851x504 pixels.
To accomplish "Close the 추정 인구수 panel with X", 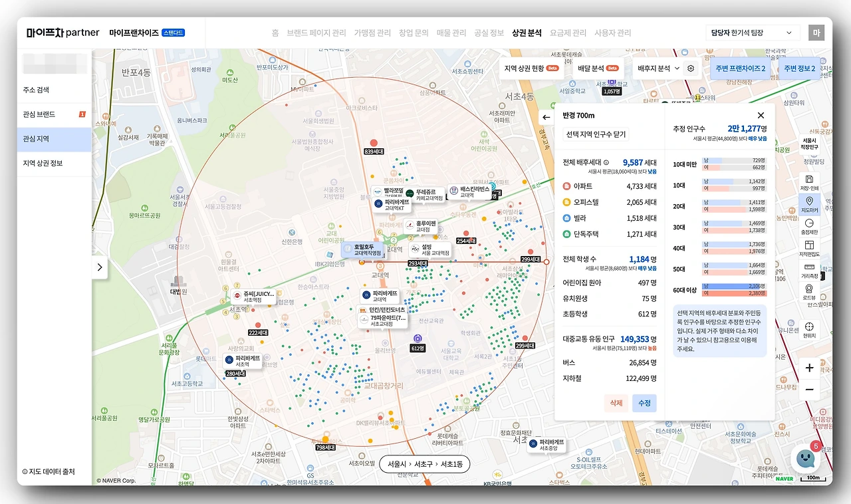I will click(761, 116).
